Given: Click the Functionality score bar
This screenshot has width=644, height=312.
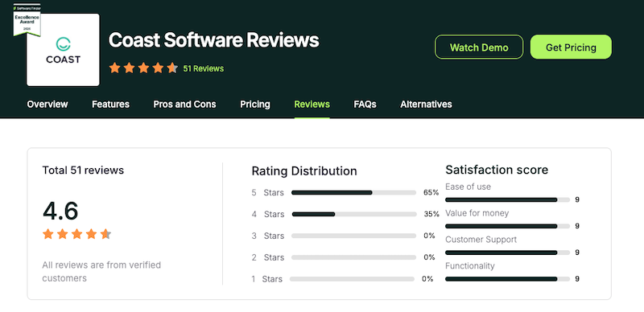Looking at the screenshot, I should tap(508, 279).
